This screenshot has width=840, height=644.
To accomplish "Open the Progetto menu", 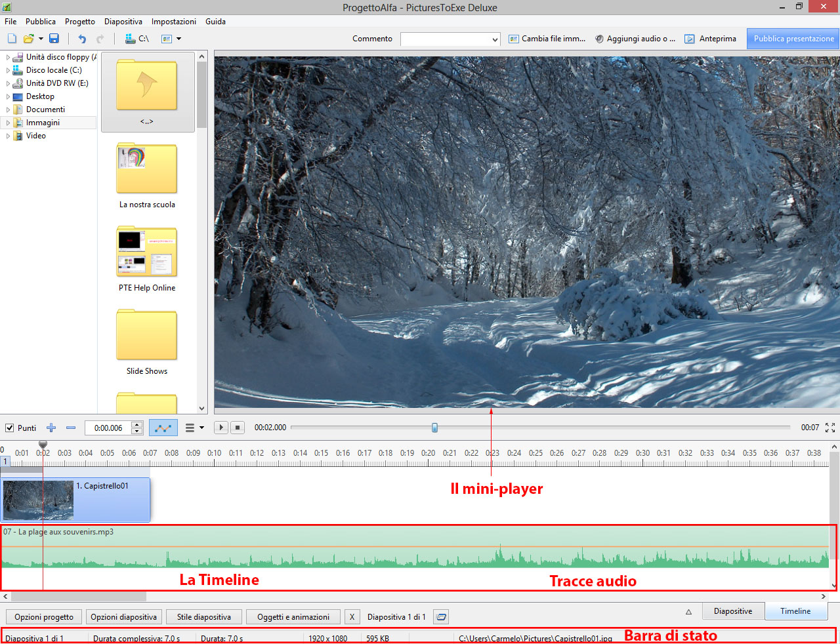I will coord(80,22).
